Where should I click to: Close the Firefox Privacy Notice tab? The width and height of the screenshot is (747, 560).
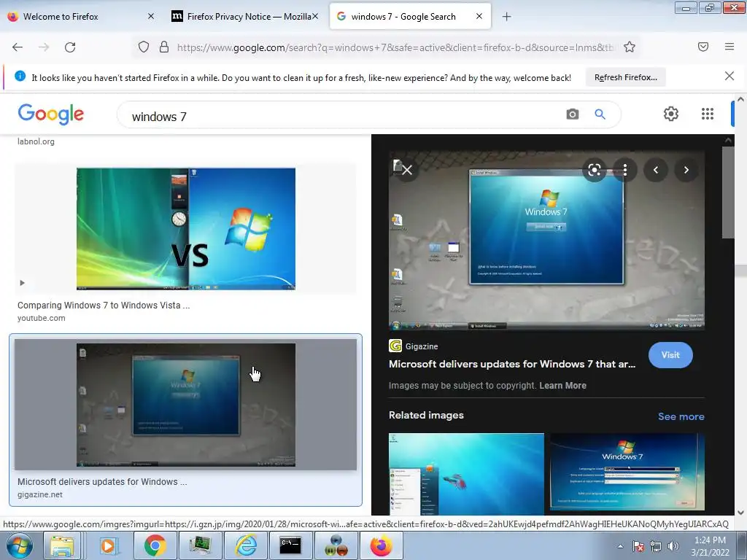[315, 16]
